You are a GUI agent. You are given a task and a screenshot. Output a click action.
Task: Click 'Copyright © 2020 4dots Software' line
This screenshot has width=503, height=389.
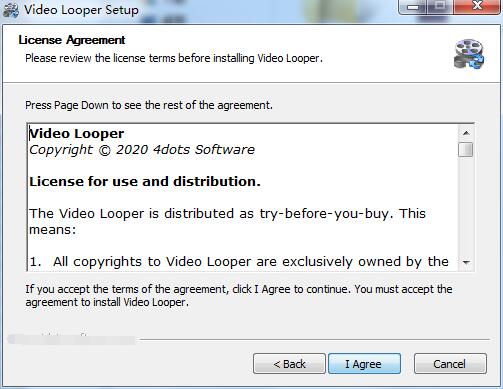click(x=142, y=150)
